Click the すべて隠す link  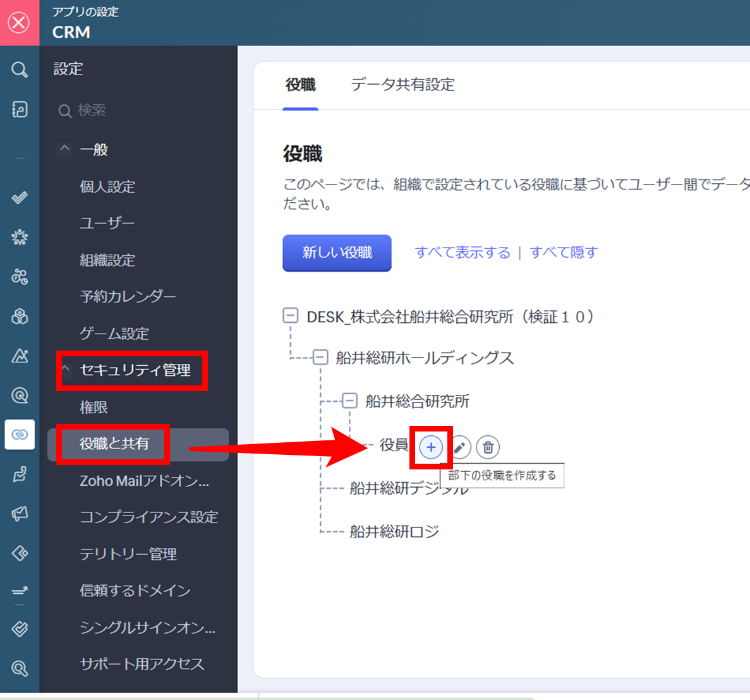pyautogui.click(x=564, y=253)
